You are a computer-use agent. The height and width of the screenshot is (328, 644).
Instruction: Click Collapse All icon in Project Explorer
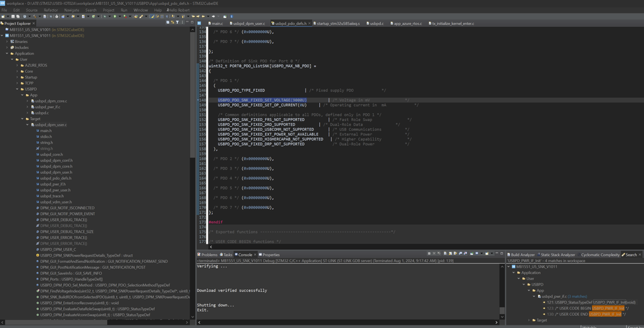[168, 23]
